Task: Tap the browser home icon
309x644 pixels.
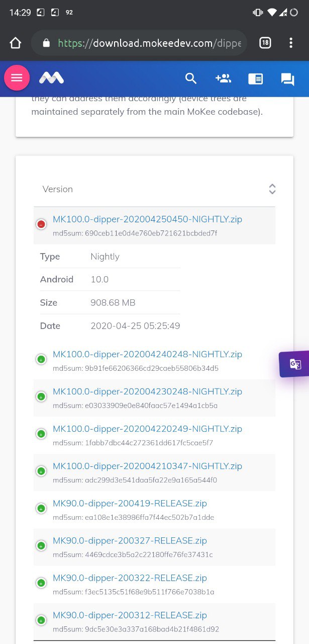Action: coord(16,43)
